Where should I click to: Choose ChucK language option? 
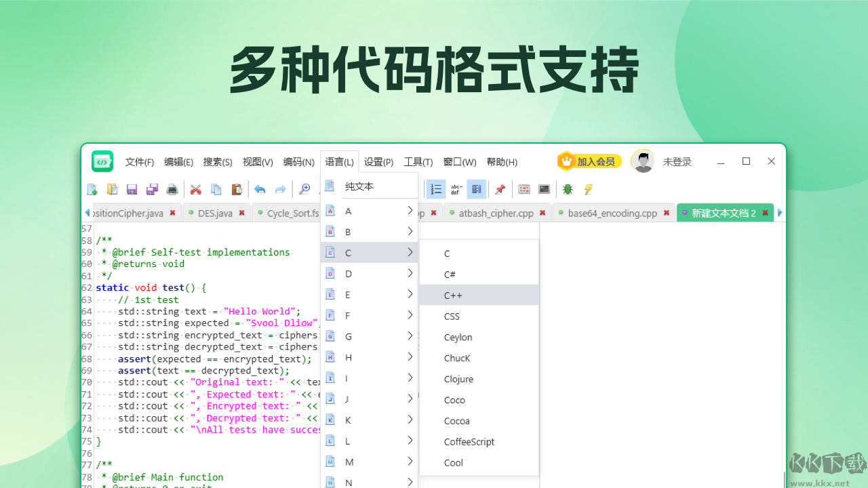click(479, 358)
